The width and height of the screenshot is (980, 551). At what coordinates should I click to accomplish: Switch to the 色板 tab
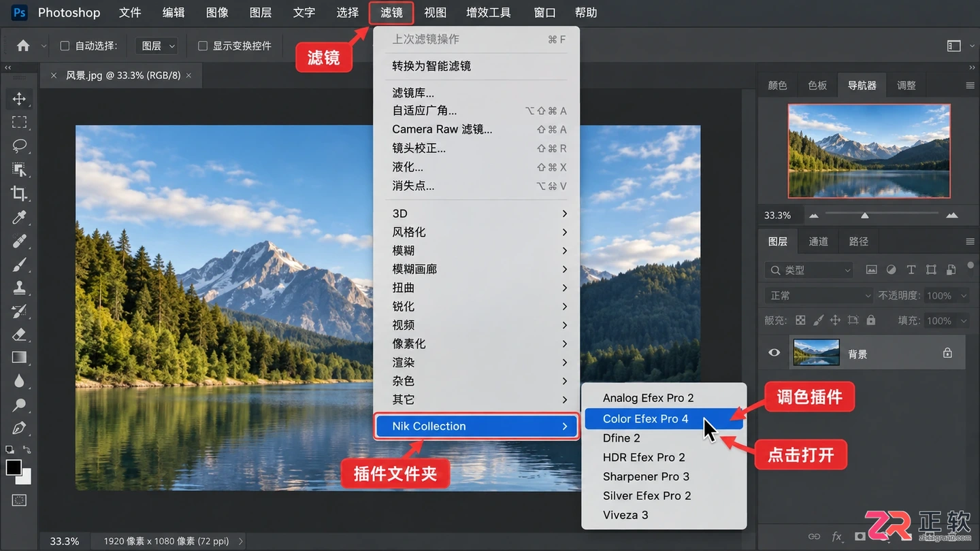(x=817, y=86)
